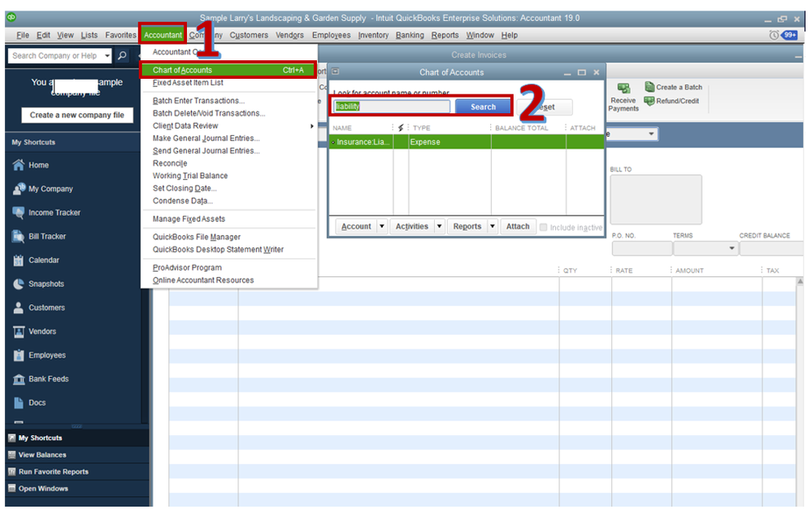Open the reminders 99+ badge
The image size is (812, 518).
[790, 35]
